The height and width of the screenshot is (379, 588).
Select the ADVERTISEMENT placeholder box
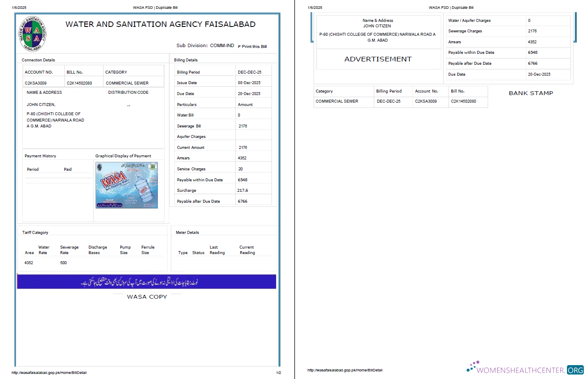pyautogui.click(x=378, y=59)
